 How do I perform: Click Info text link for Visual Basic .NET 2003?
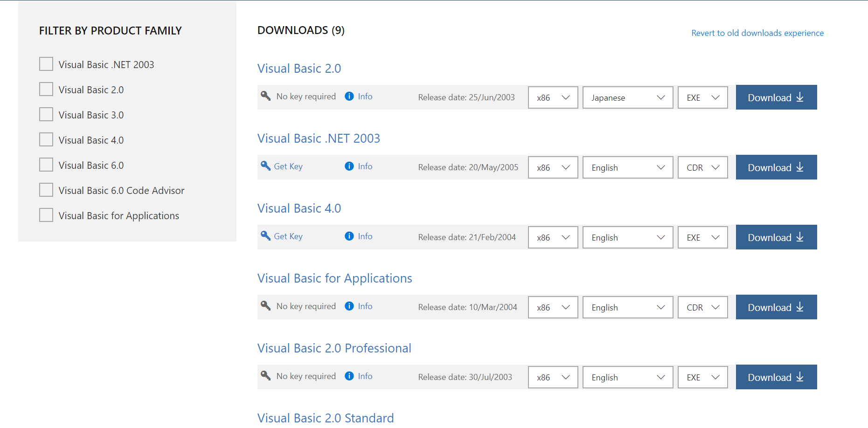tap(365, 166)
